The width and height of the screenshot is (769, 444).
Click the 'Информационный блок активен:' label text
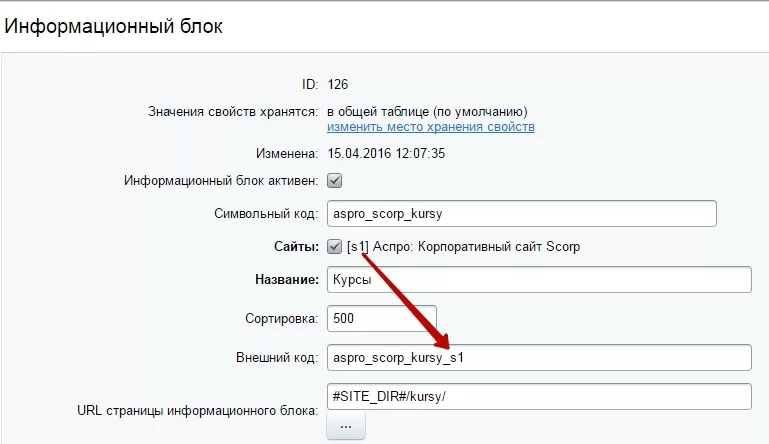coord(221,181)
